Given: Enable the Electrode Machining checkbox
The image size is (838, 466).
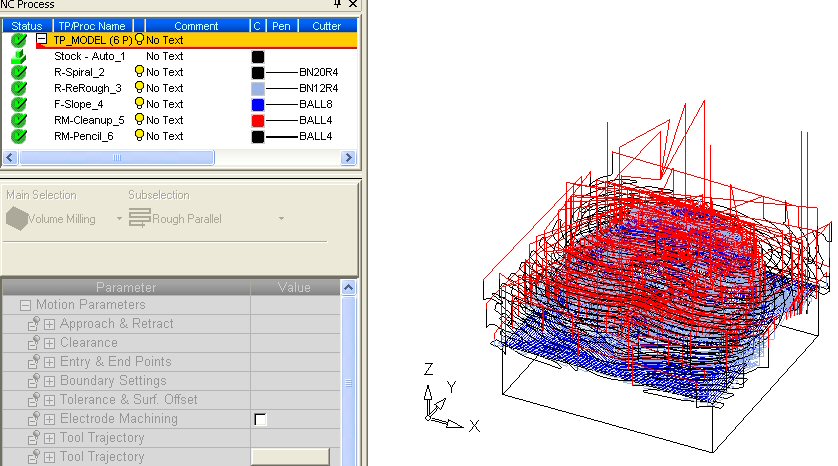Looking at the screenshot, I should [261, 419].
